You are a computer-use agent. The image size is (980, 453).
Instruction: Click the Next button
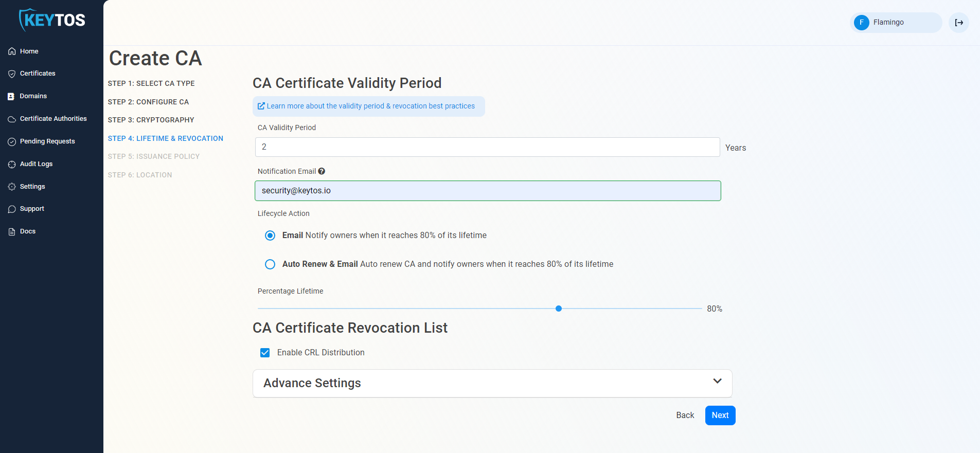point(720,415)
